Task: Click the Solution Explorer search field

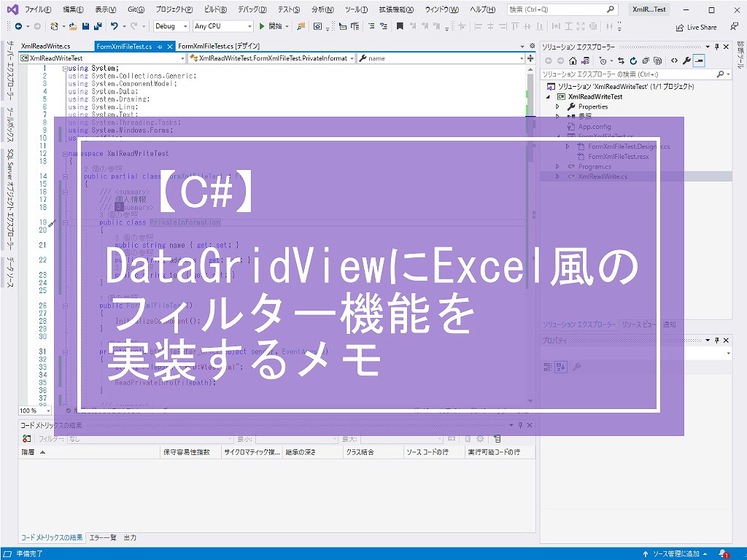Action: click(627, 74)
